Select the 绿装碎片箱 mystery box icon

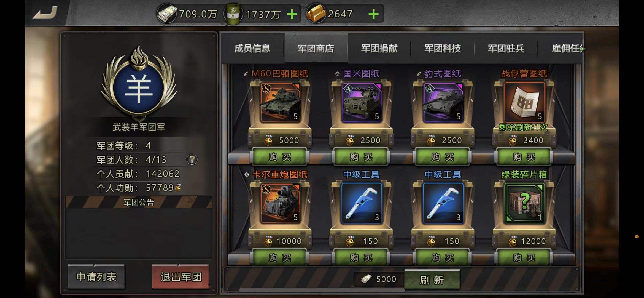(x=524, y=203)
